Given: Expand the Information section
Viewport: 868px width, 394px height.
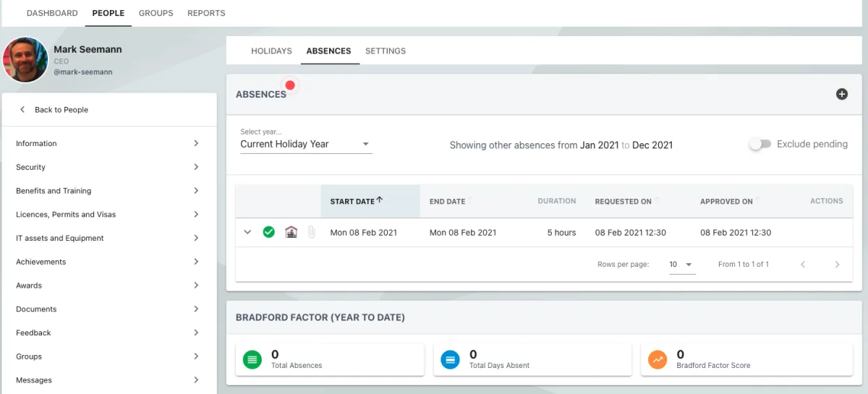Looking at the screenshot, I should click(x=108, y=143).
